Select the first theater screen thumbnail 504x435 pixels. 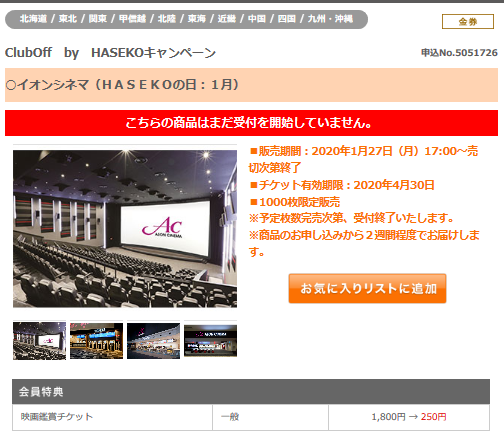coord(39,341)
